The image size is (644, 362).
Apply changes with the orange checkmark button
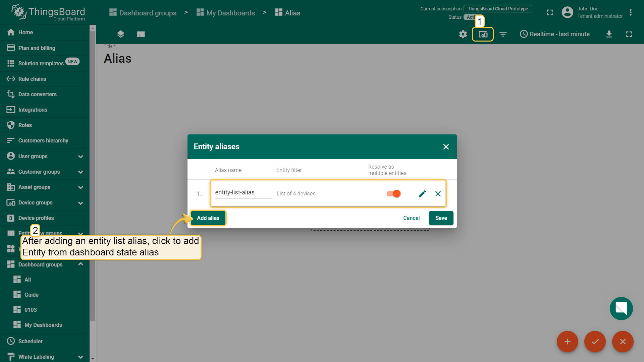pyautogui.click(x=595, y=342)
